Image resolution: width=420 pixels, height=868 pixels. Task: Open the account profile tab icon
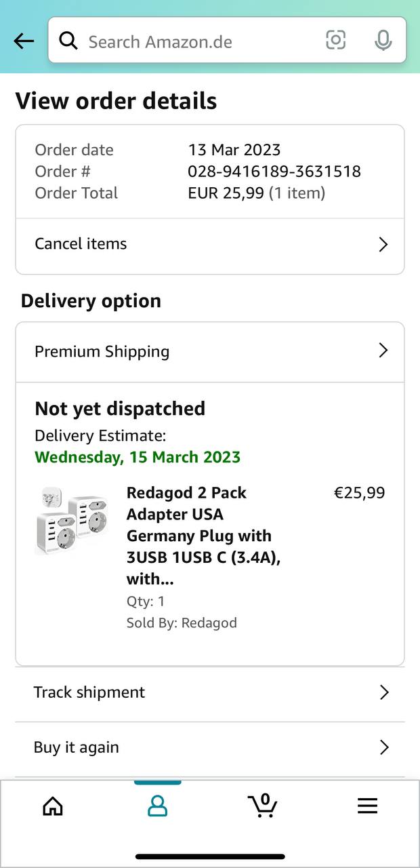[157, 806]
